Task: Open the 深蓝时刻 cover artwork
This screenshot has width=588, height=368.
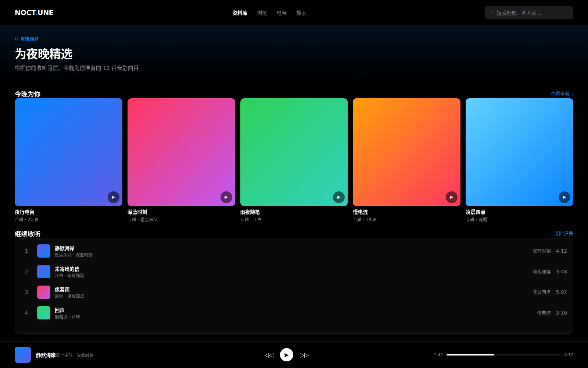Action: tap(181, 152)
